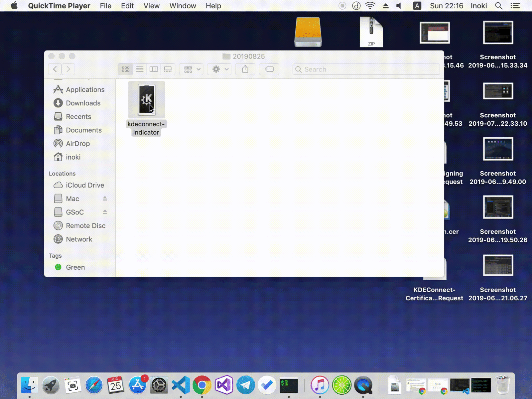
Task: Click the Finder search field
Action: [x=366, y=69]
